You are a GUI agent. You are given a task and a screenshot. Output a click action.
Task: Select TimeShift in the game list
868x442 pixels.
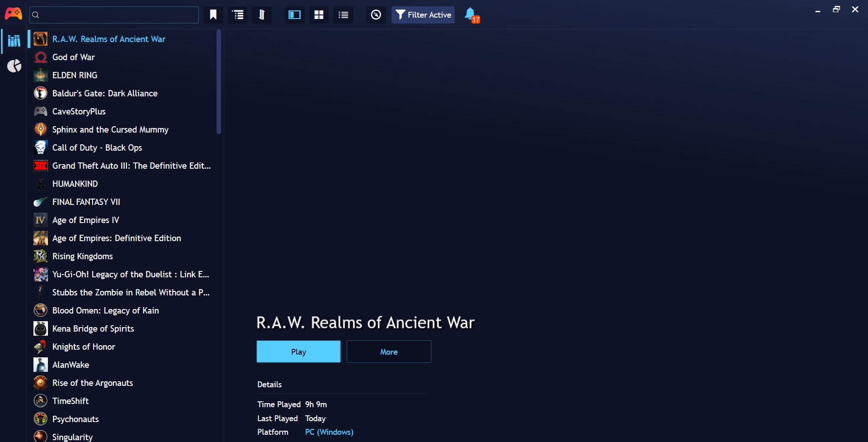pos(122,401)
